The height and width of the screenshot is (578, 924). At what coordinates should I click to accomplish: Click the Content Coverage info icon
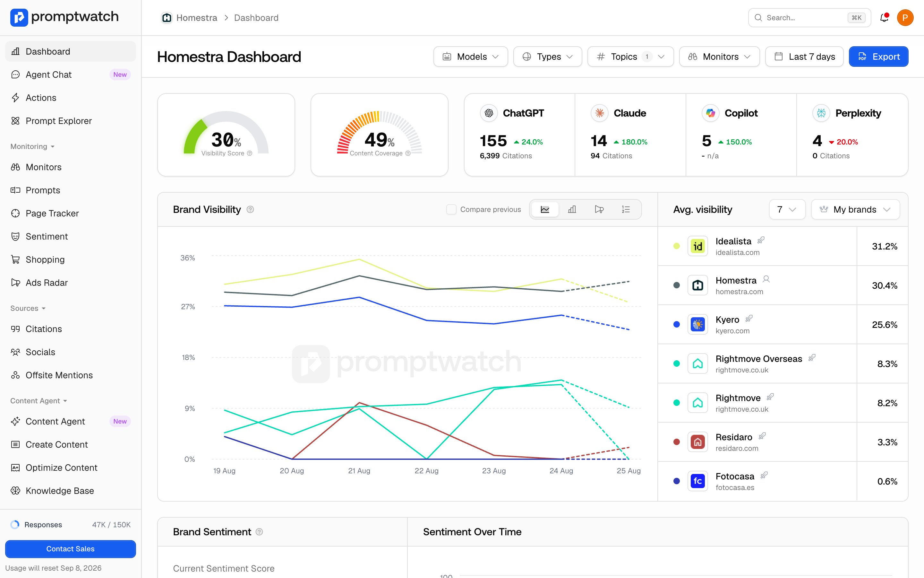click(x=408, y=153)
